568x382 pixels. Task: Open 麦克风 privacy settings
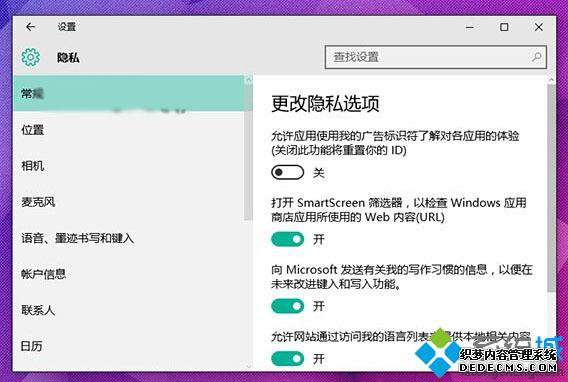[128, 202]
